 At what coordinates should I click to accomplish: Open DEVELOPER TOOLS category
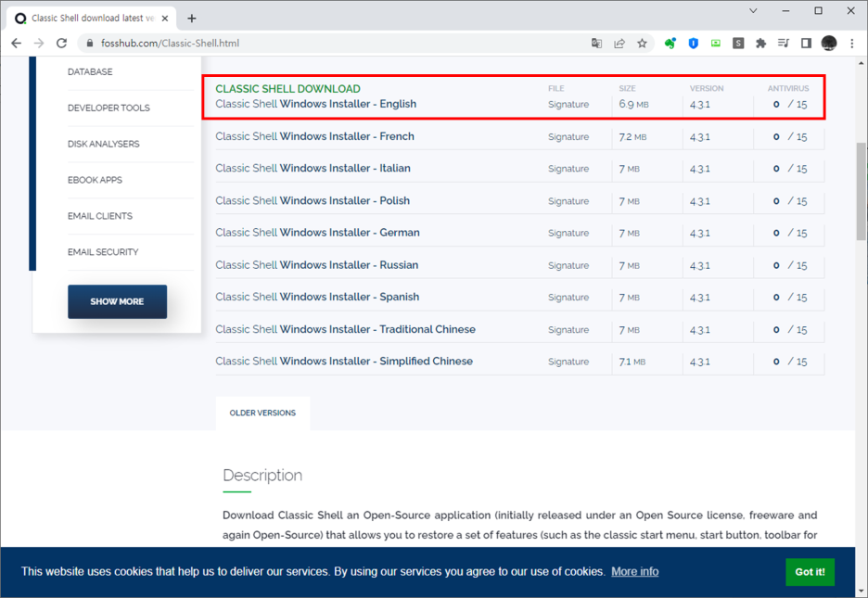tap(108, 108)
